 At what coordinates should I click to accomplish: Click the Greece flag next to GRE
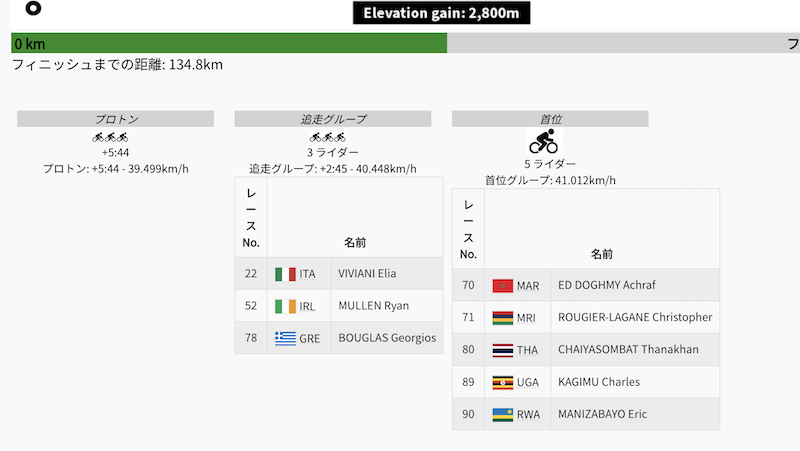point(285,338)
